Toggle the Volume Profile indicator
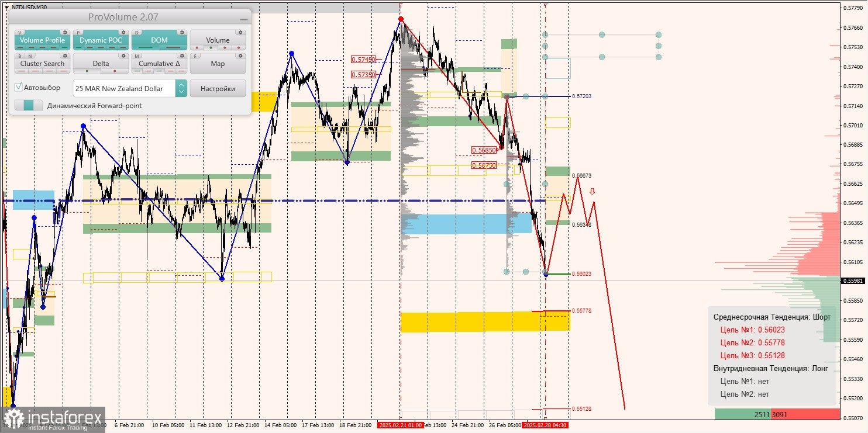 42,40
